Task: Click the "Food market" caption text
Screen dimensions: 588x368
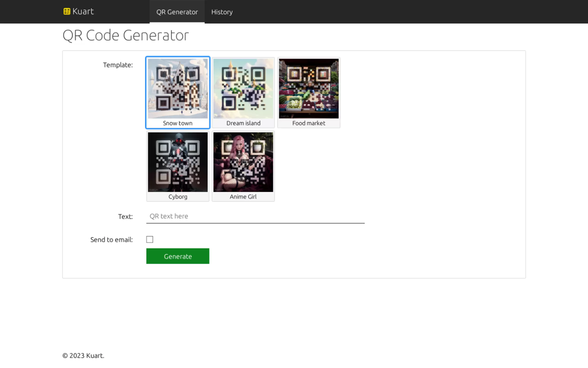Action: pyautogui.click(x=308, y=123)
